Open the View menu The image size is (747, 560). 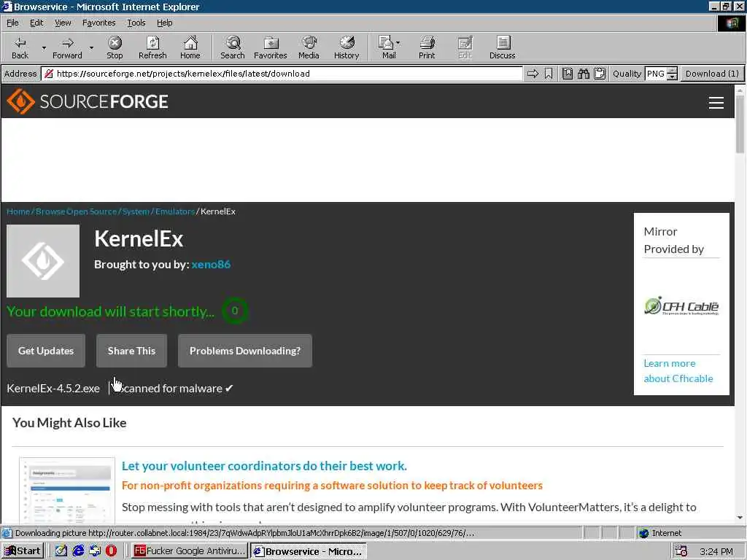tap(63, 23)
